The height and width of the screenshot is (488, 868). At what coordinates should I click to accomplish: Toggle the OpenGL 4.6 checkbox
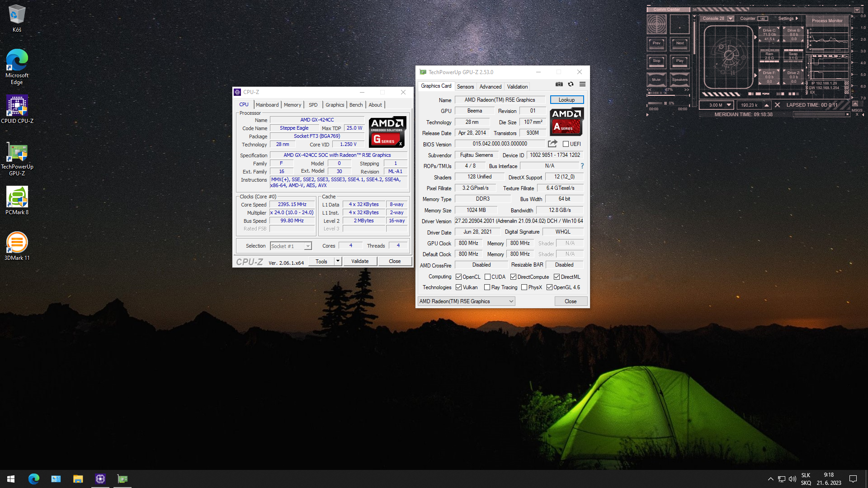coord(549,287)
